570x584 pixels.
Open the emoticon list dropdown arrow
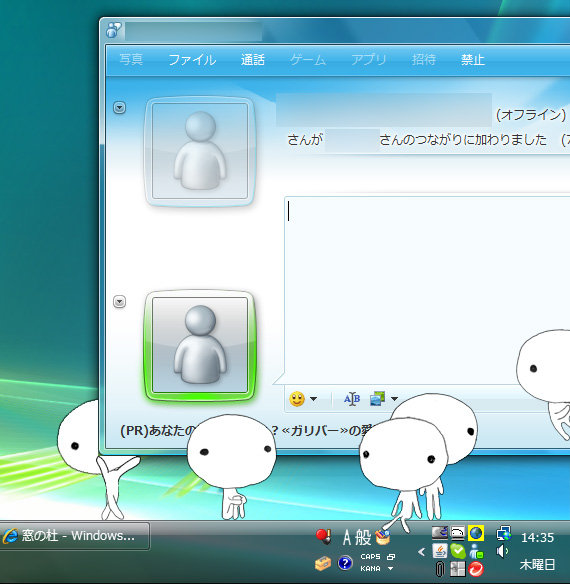(314, 399)
